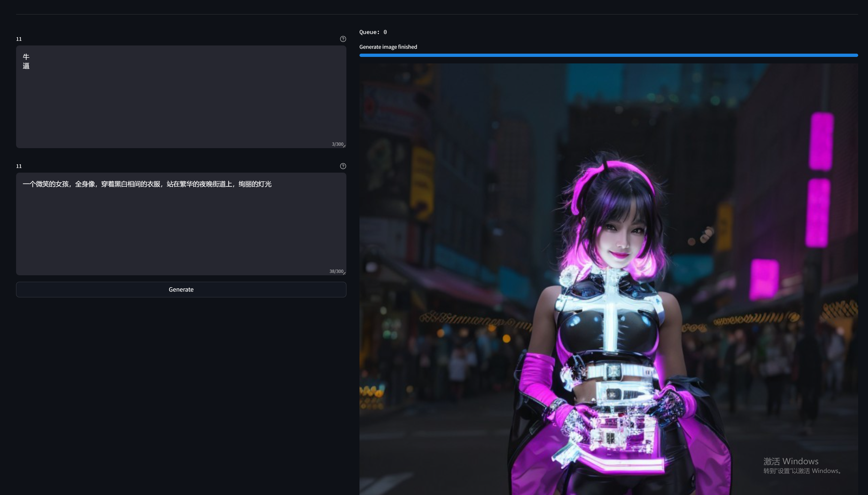Click the 'Generate image finished' status text
The height and width of the screenshot is (495, 868).
click(388, 47)
